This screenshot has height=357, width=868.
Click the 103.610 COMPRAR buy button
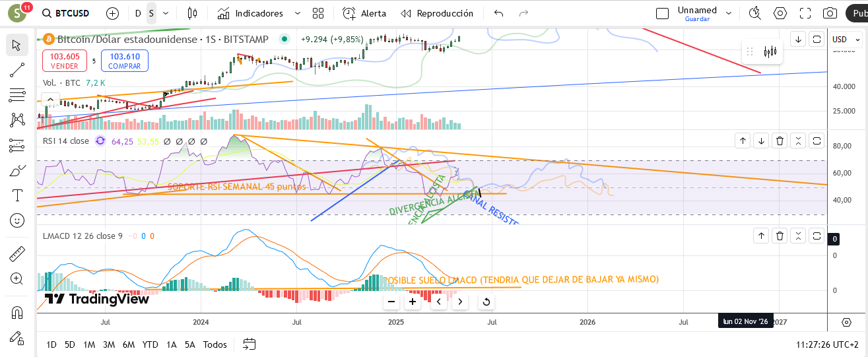click(125, 61)
